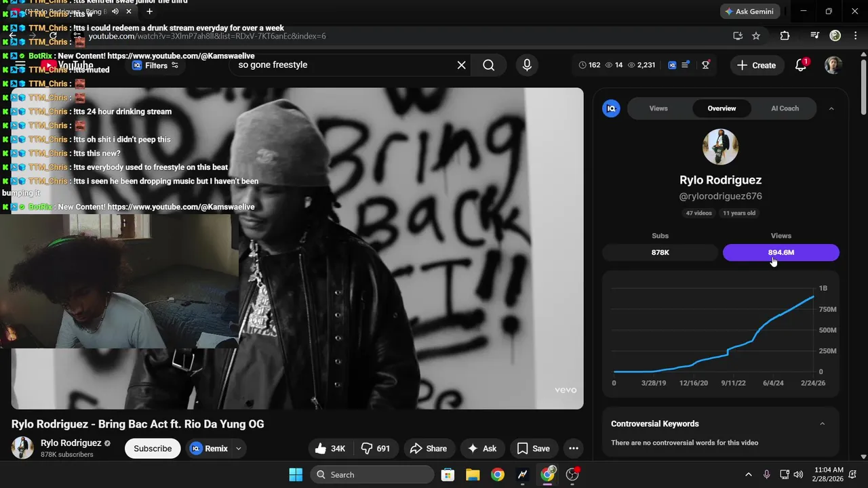Click the vidIQ trophy icon in the header
This screenshot has width=868, height=488.
click(x=706, y=65)
